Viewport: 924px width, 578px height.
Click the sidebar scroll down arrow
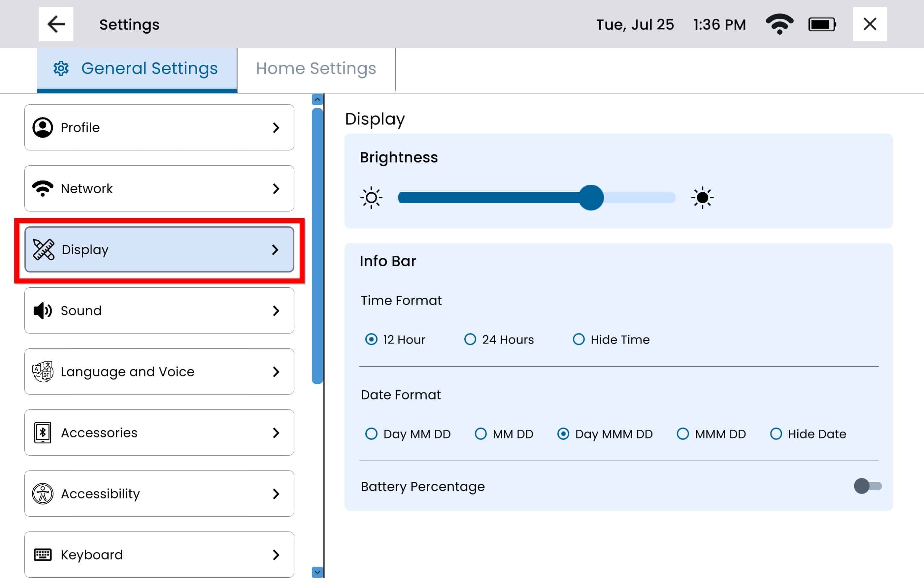[317, 572]
